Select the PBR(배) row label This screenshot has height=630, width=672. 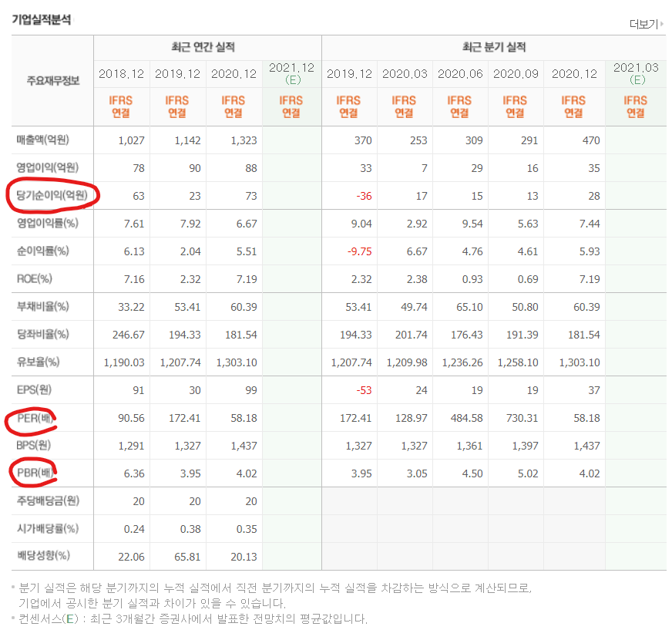coord(35,473)
